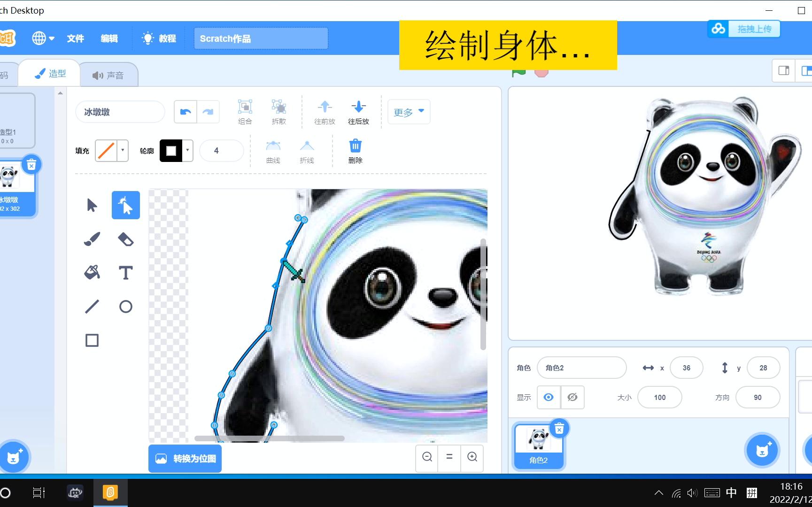Click the canvas horizontal scrollbar
The height and width of the screenshot is (507, 812).
(x=270, y=438)
